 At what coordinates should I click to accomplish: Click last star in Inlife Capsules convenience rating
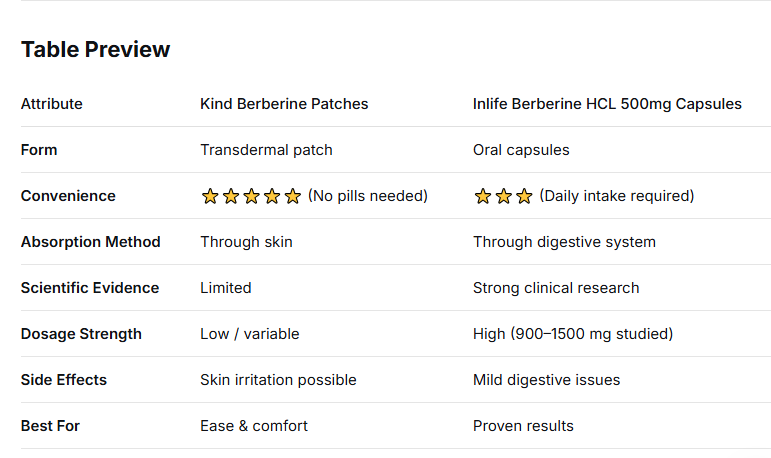[x=524, y=197]
